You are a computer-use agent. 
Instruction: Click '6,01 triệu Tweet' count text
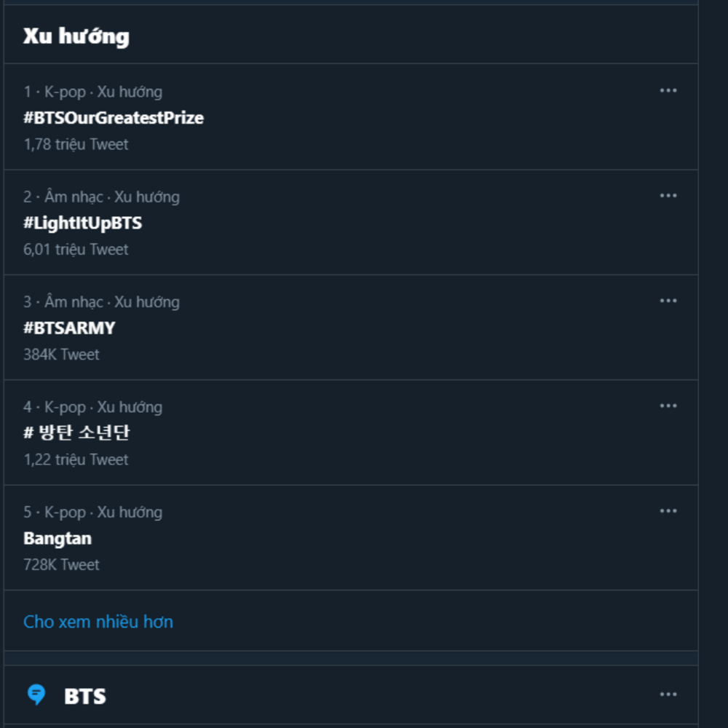tap(76, 249)
